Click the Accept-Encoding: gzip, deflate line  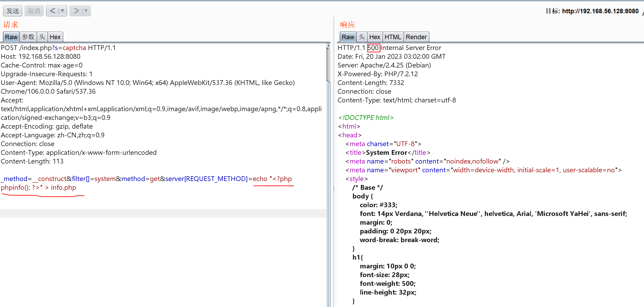[47, 127]
